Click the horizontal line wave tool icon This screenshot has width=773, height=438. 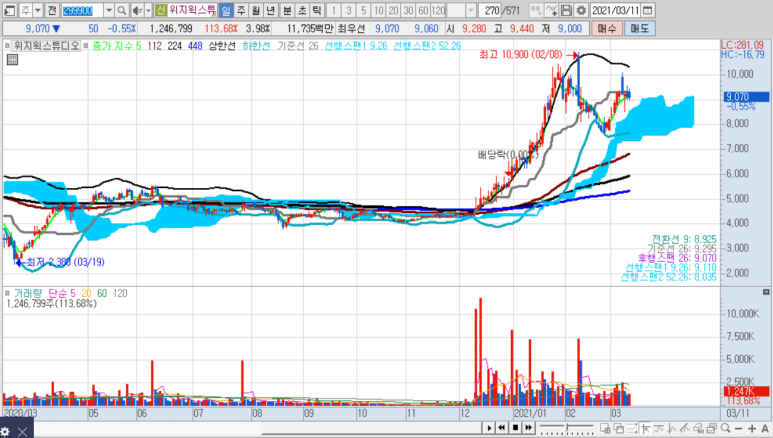659,428
